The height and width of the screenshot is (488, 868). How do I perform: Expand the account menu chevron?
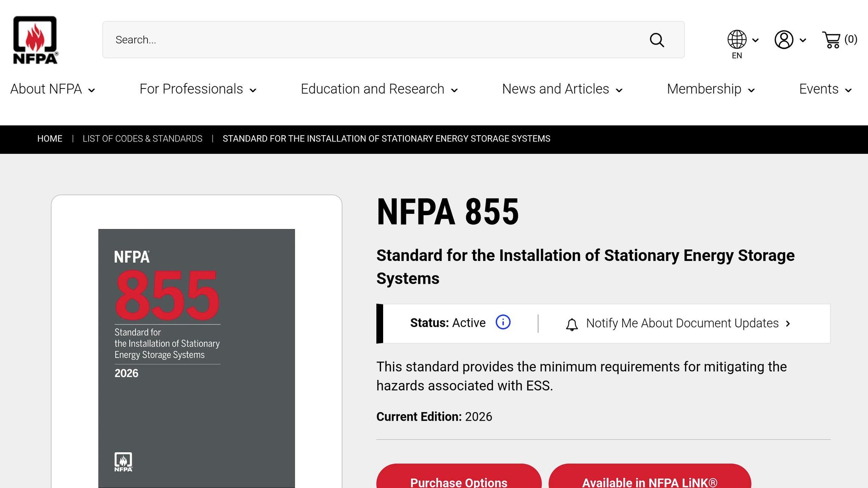(x=803, y=40)
